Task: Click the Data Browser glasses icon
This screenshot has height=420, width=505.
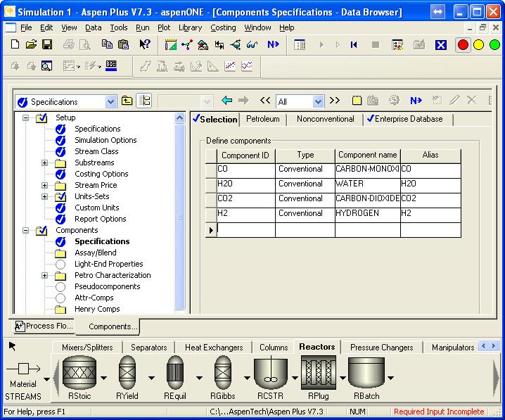Action: [x=252, y=45]
